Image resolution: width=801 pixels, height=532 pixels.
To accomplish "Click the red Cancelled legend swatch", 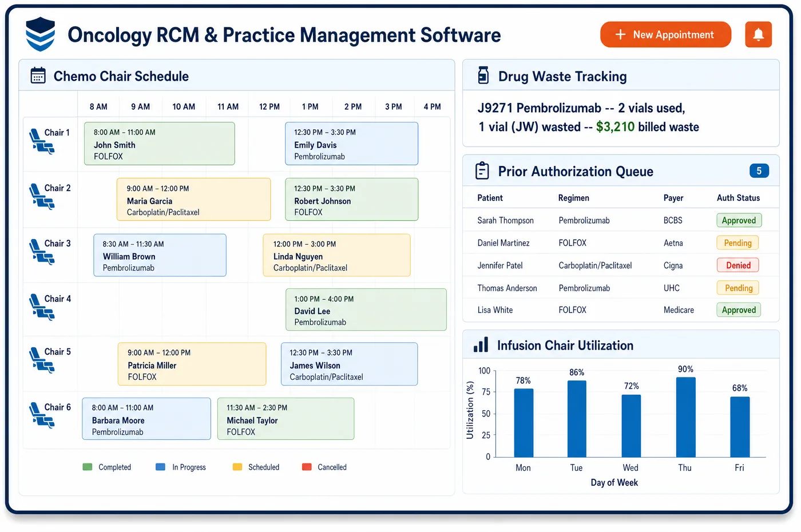I will 307,467.
